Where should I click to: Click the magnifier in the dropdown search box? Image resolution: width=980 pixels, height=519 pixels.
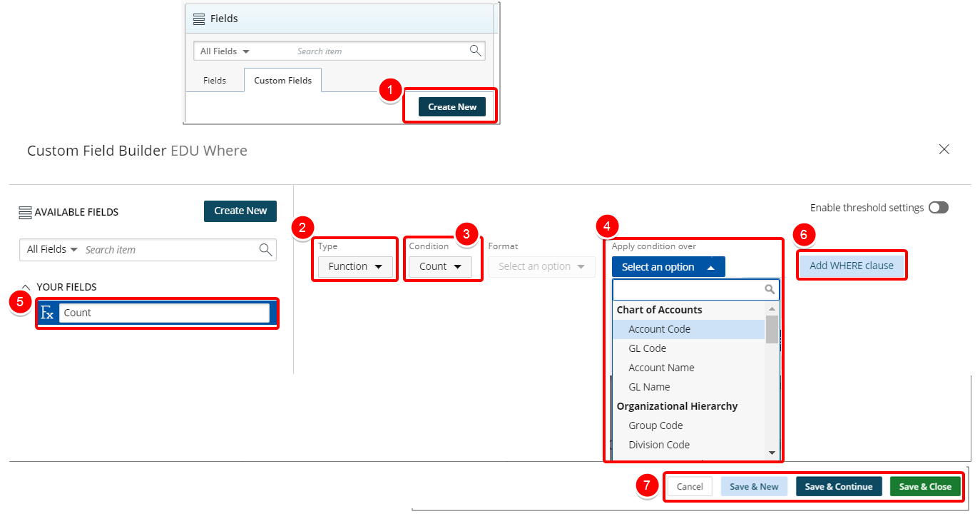pos(770,289)
